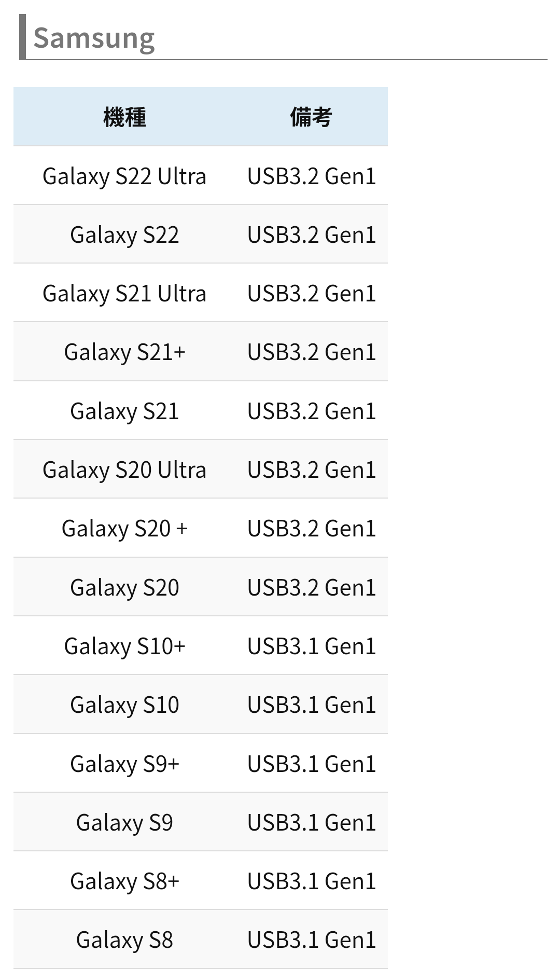Click the Galaxy S9+ entry
The image size is (560, 980).
coord(124,764)
